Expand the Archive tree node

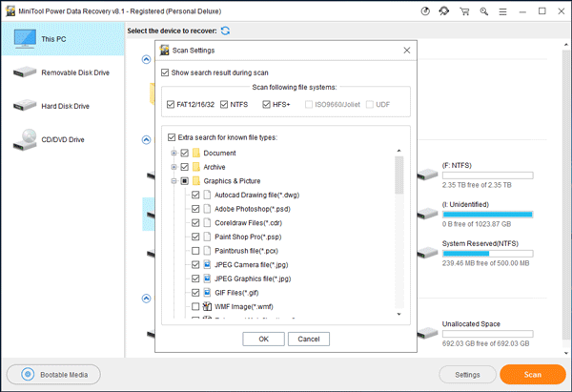click(174, 167)
